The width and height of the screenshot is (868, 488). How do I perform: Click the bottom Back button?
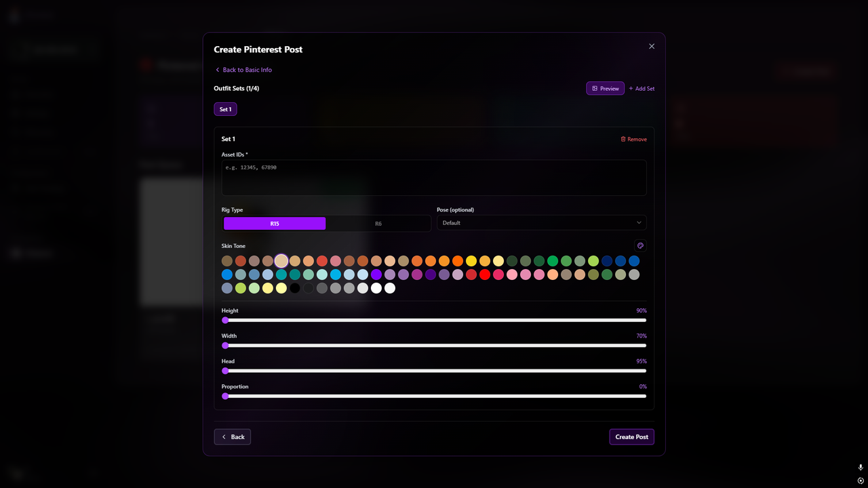233,437
